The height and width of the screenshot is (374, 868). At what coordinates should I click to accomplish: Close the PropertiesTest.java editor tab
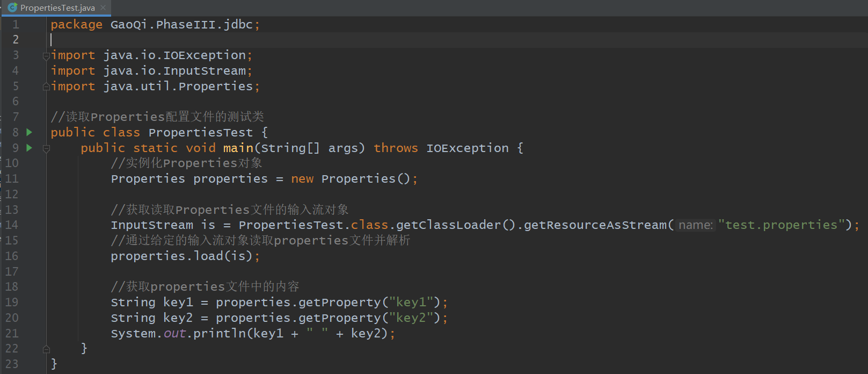103,8
